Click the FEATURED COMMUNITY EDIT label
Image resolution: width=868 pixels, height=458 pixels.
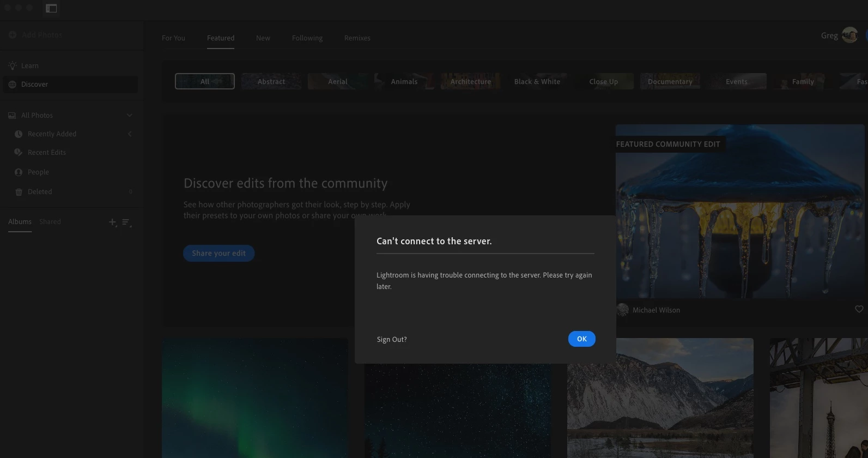(668, 144)
